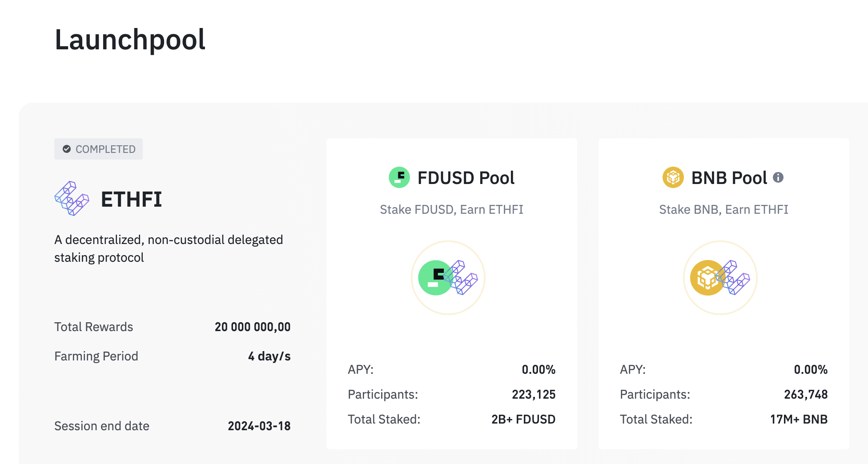This screenshot has height=464, width=868.
Task: Open the FDUSD Pool title
Action: point(466,178)
